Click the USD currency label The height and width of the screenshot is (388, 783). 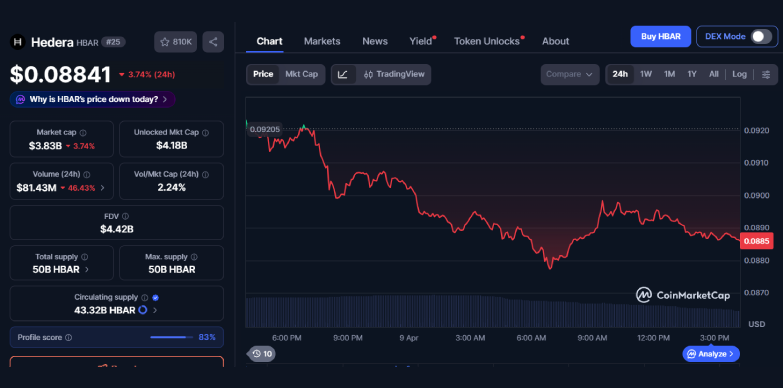757,325
